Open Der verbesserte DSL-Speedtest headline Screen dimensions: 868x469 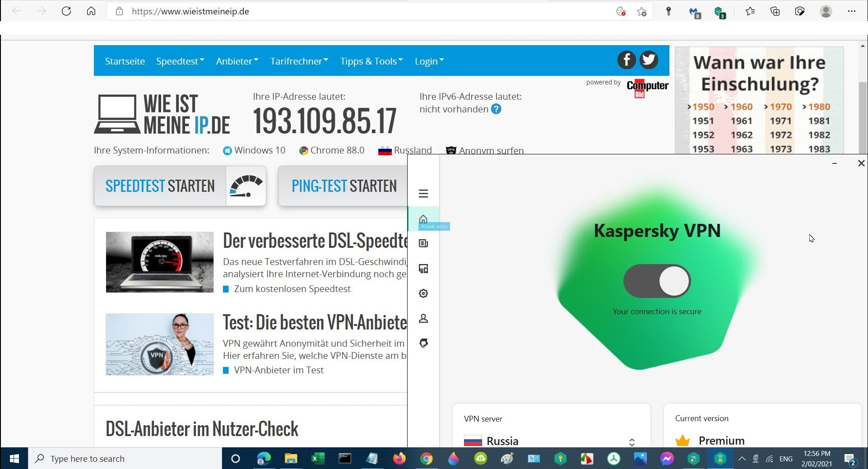coord(315,241)
